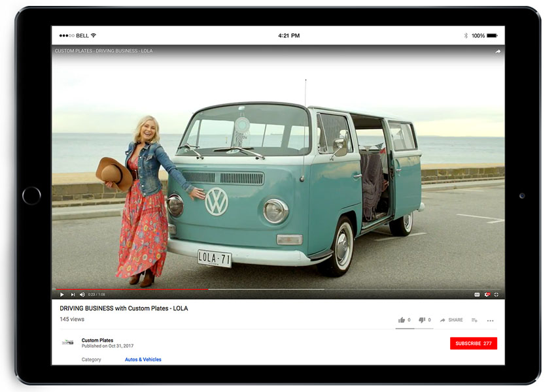Open the player settings gear
The width and height of the screenshot is (556, 392).
tap(487, 295)
